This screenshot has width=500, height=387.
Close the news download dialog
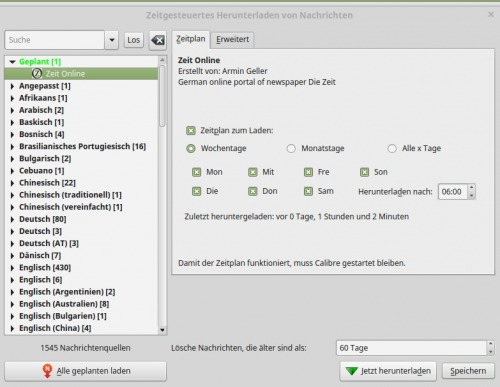point(491,14)
